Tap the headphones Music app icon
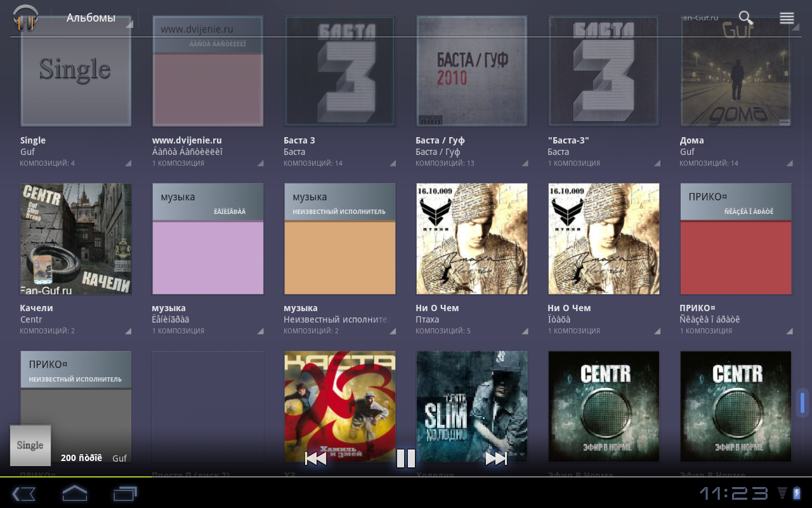Screen dimensions: 812x508 [x=26, y=18]
